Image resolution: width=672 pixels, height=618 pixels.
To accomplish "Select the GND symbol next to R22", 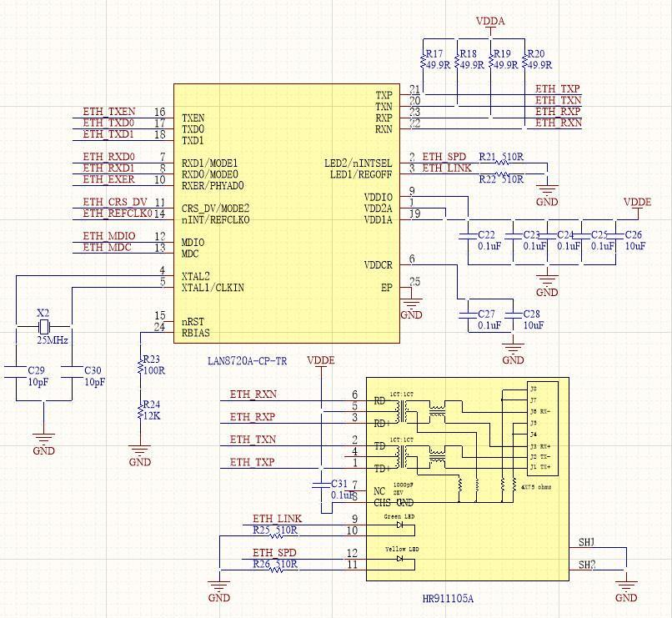I will pyautogui.click(x=547, y=195).
